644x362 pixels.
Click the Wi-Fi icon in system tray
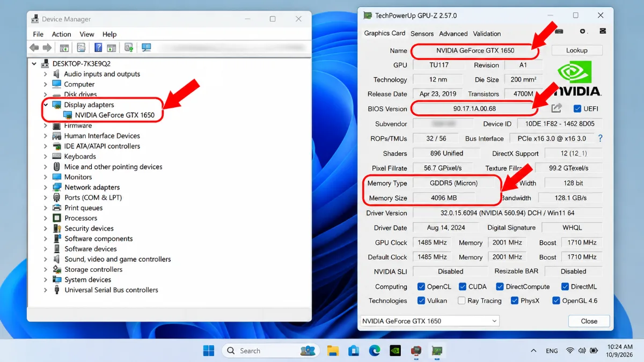[x=570, y=351]
